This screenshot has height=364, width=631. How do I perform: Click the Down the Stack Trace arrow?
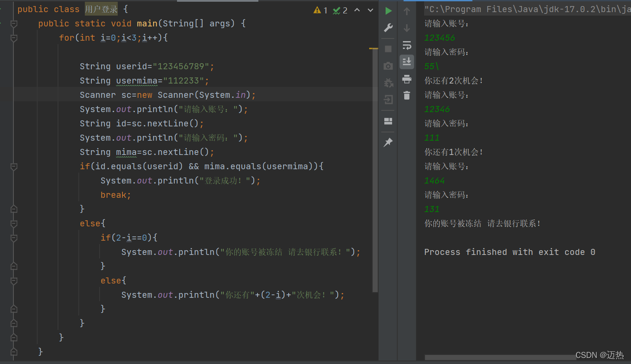click(407, 28)
